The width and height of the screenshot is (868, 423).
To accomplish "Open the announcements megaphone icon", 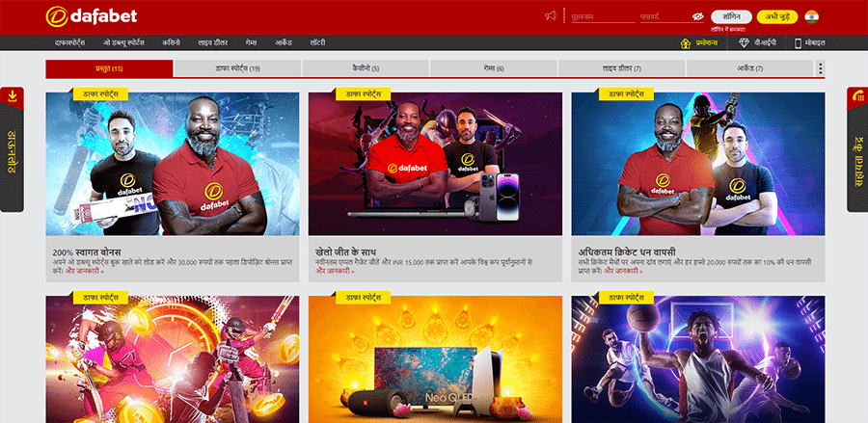I will click(551, 16).
